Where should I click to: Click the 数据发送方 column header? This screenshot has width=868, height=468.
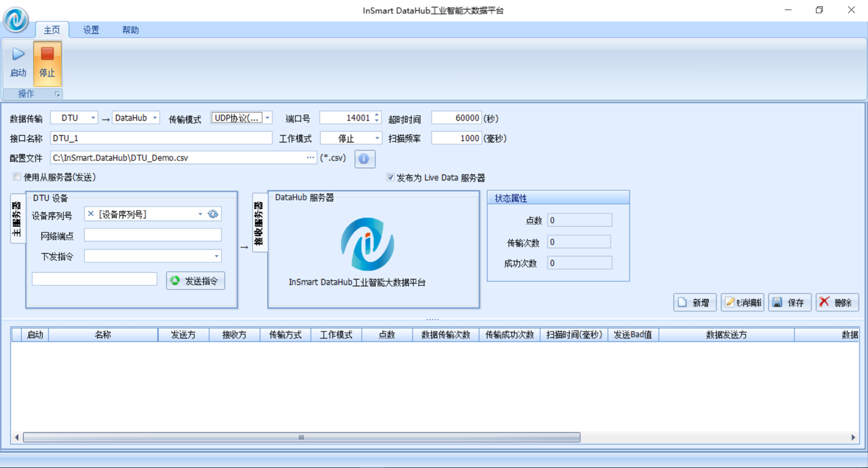tap(727, 335)
